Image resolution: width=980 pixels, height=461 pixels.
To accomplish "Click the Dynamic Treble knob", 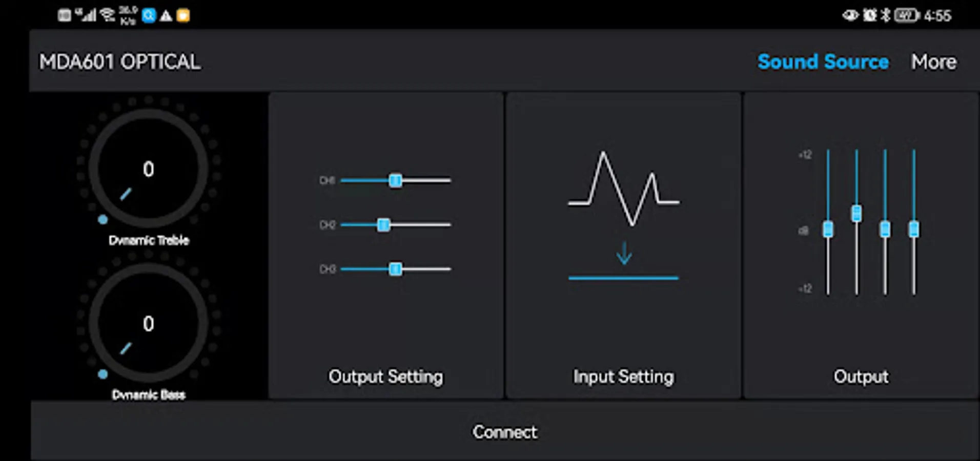I will click(x=148, y=169).
